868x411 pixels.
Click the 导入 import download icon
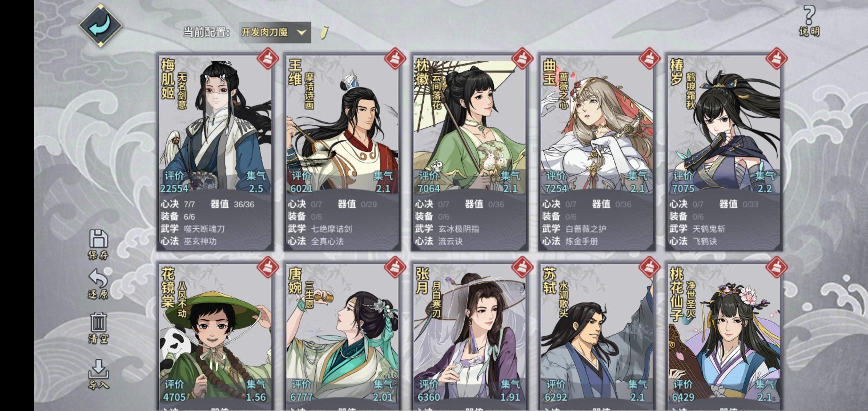tap(98, 374)
